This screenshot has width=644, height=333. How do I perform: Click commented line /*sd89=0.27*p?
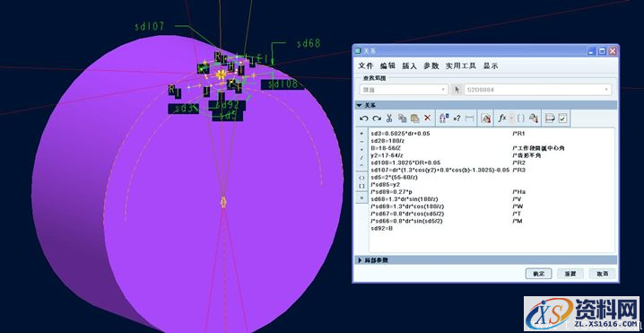(392, 192)
